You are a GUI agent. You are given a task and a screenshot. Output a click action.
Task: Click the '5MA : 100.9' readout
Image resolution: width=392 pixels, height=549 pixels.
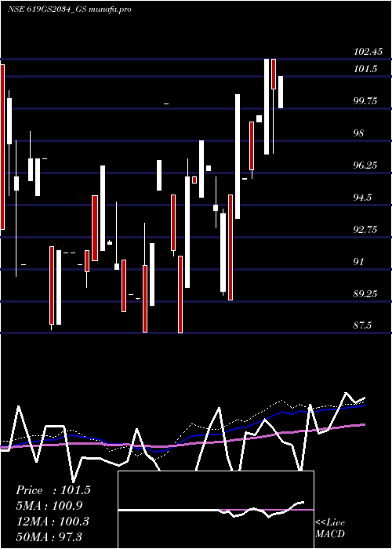pos(49,506)
